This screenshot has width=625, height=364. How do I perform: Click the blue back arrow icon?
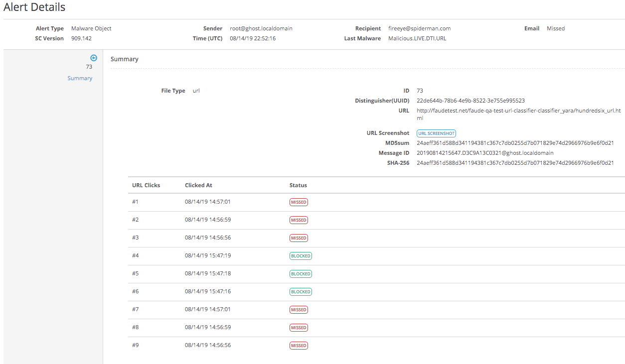(x=93, y=58)
